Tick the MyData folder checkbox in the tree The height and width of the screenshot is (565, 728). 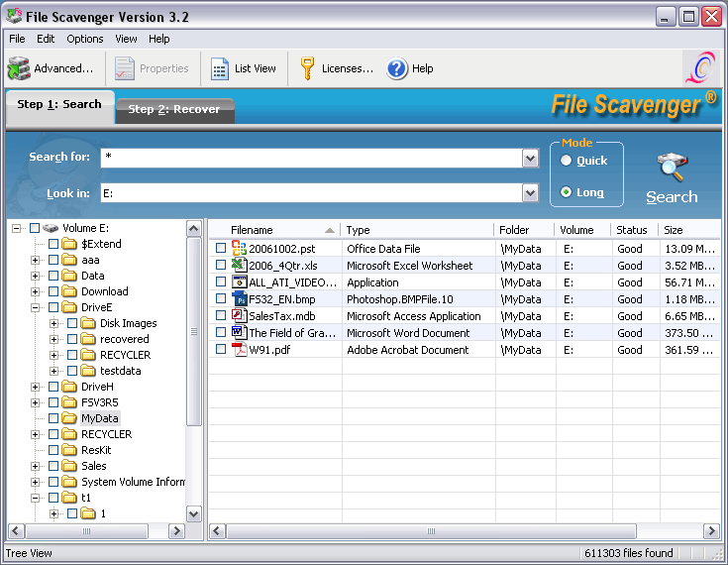click(53, 418)
